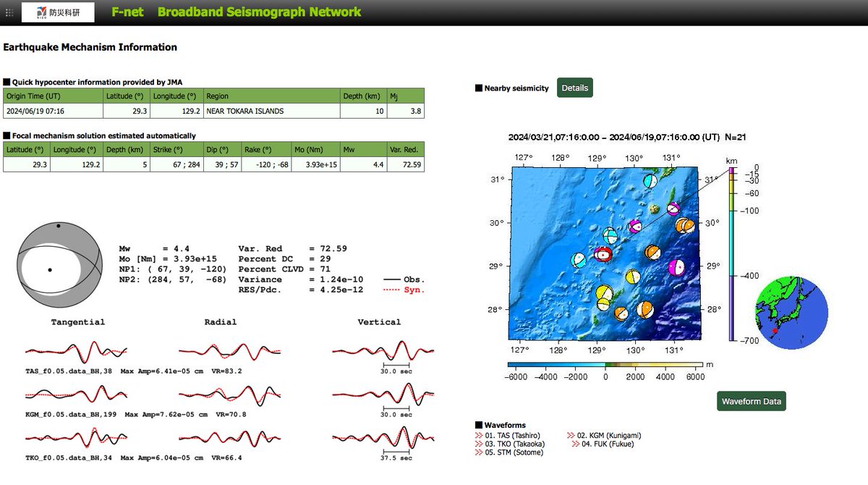The height and width of the screenshot is (485, 868).
Task: Click the Origin Time (UT) column header
Action: click(x=54, y=96)
